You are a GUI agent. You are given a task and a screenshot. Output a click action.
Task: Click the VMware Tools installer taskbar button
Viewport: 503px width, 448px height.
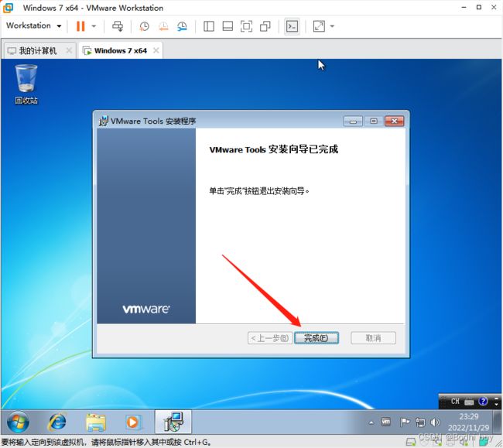click(173, 422)
